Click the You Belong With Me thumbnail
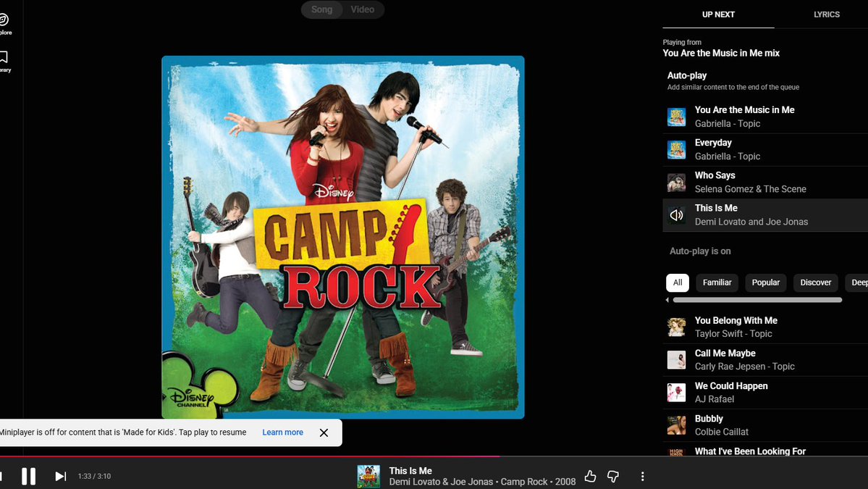The image size is (868, 489). (x=676, y=327)
